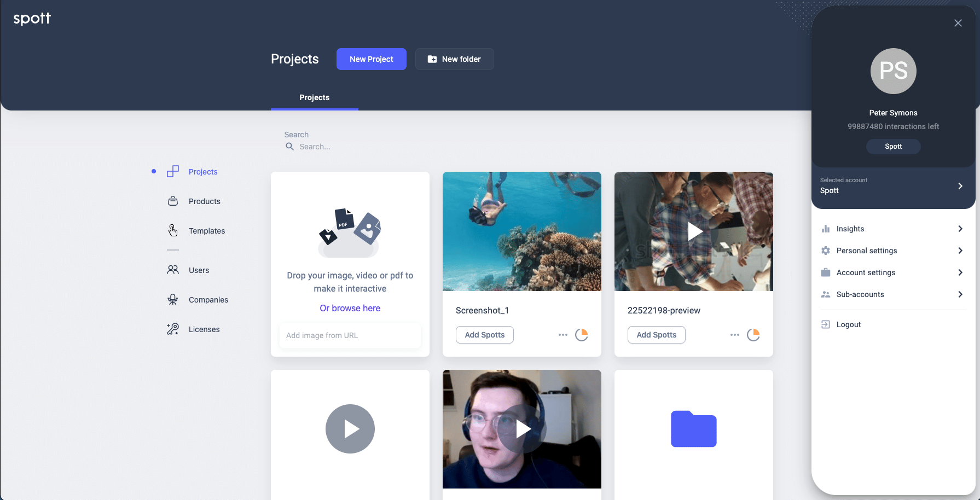Click the Peter Symons name
Image resolution: width=980 pixels, height=500 pixels.
point(894,113)
